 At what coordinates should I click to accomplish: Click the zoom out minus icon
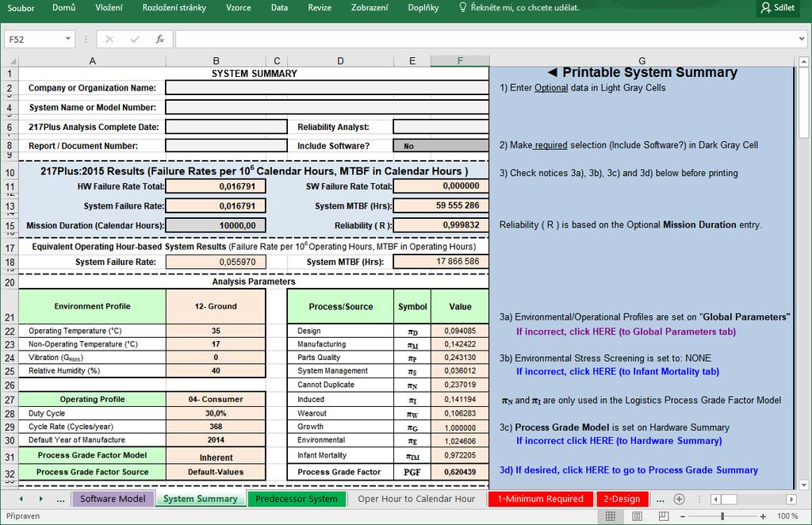(x=683, y=516)
